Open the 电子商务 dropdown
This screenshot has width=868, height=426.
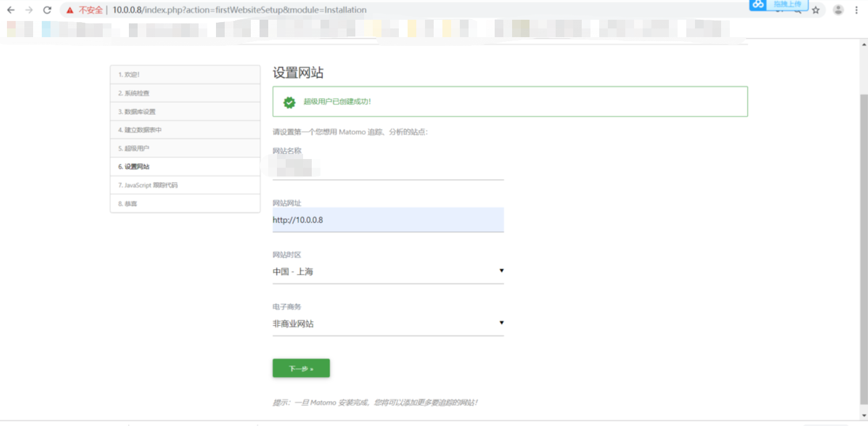pyautogui.click(x=388, y=323)
